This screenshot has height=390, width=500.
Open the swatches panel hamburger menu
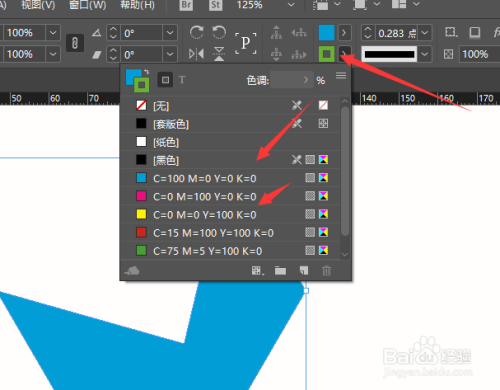pyautogui.click(x=341, y=76)
